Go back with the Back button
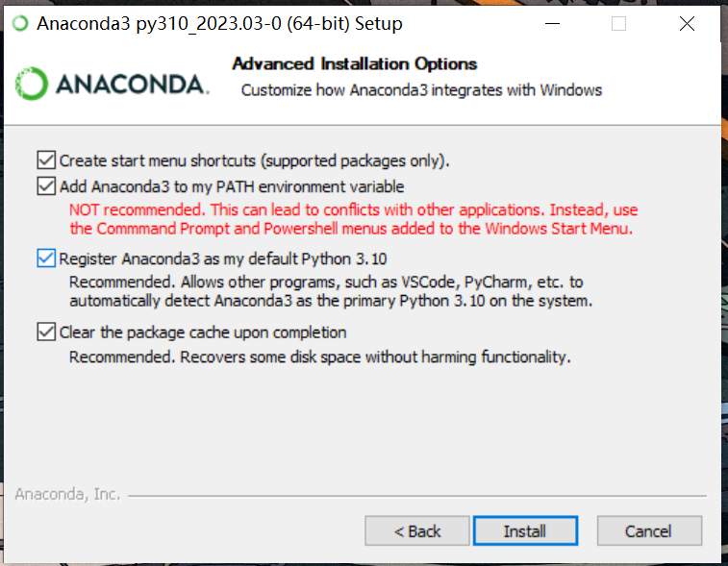The width and height of the screenshot is (728, 566). tap(417, 531)
